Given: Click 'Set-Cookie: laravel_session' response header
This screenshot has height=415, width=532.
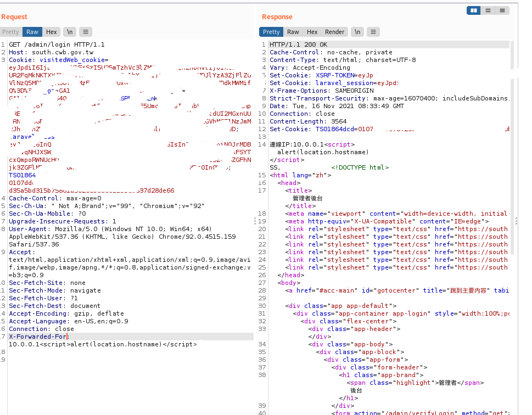Looking at the screenshot, I should (334, 83).
